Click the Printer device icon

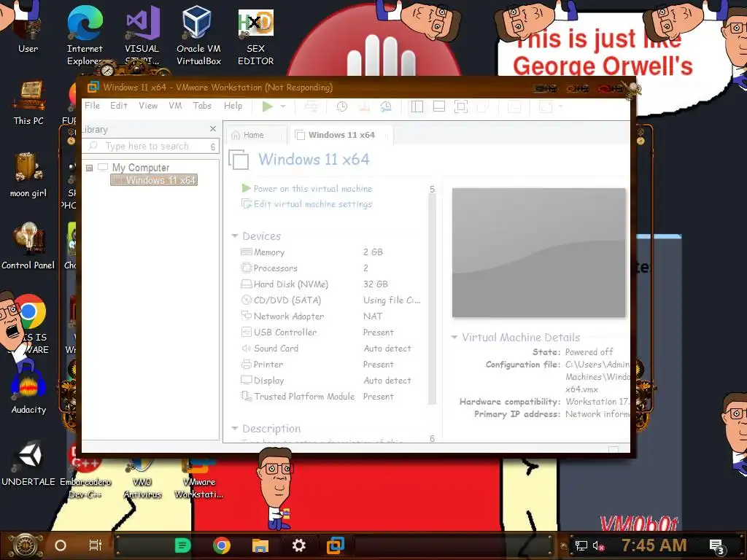(x=247, y=365)
